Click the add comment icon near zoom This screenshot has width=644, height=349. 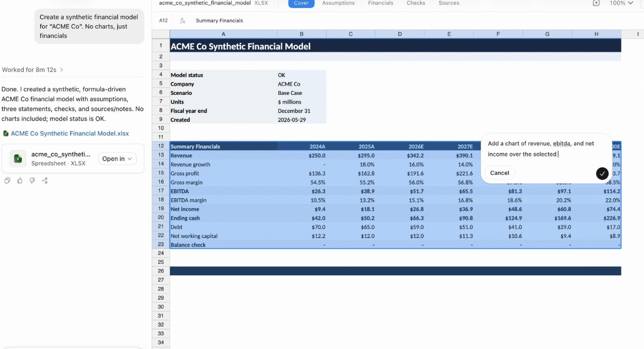click(596, 3)
